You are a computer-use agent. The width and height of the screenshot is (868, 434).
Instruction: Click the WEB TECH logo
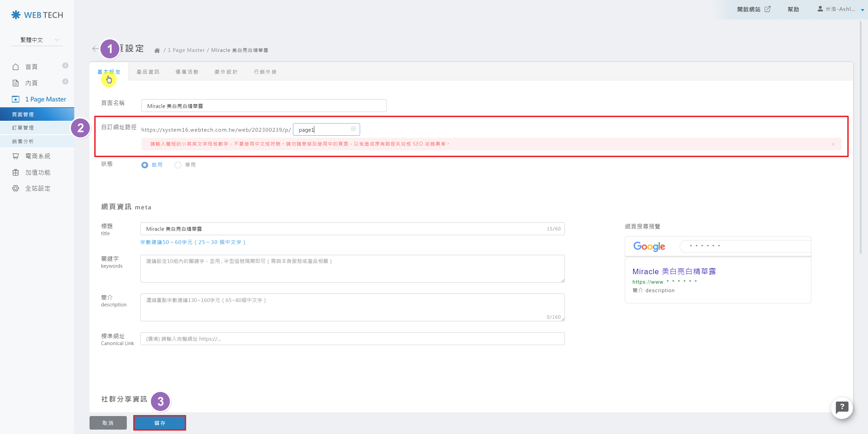pyautogui.click(x=37, y=15)
